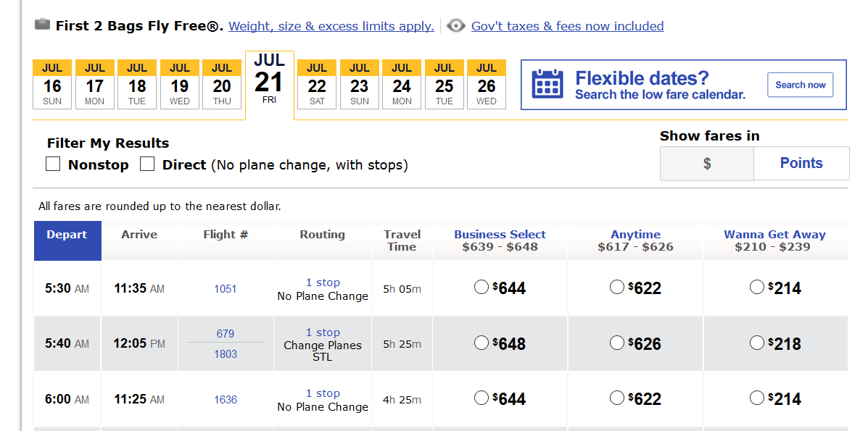The image size is (868, 431).
Task: Click the calendar icon beside Flexible dates
Action: tap(547, 84)
